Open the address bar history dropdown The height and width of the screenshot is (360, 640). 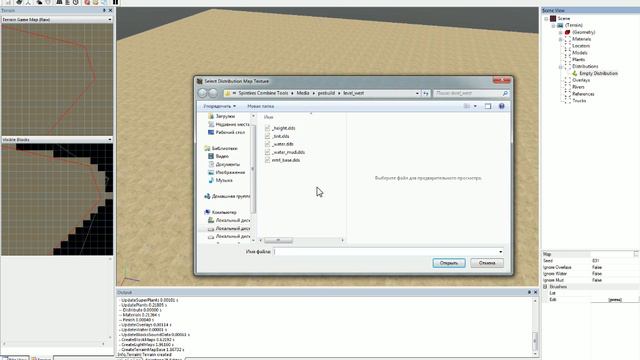coord(417,93)
